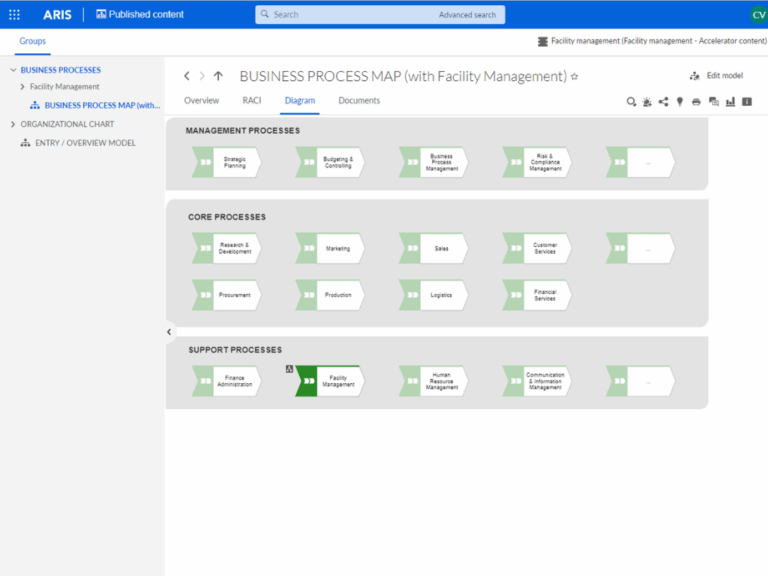Open the Sales process
The width and height of the screenshot is (768, 576).
[433, 248]
